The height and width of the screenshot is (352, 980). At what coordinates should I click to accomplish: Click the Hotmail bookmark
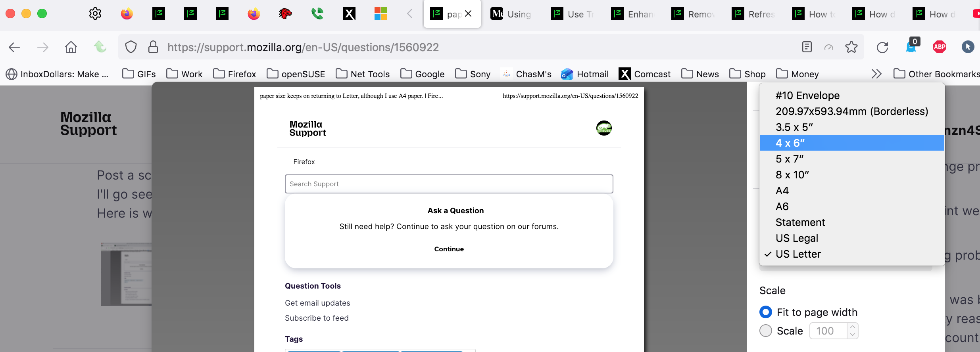(x=585, y=74)
